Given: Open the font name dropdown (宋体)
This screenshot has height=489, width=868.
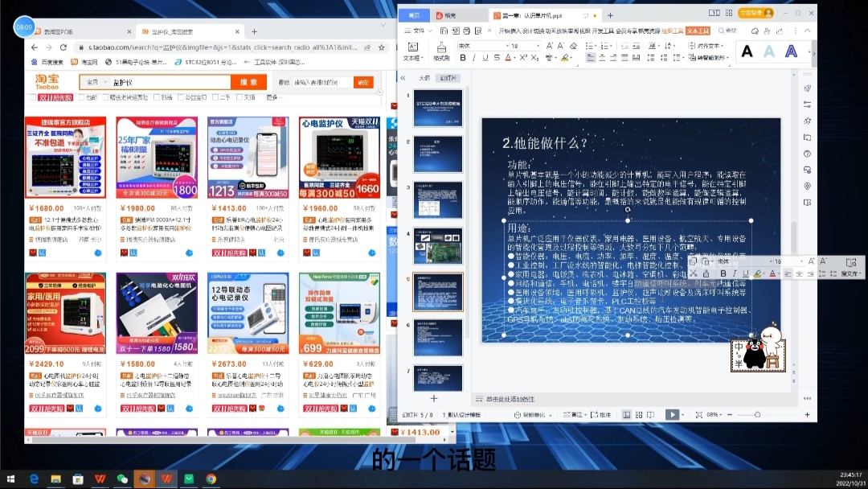Looking at the screenshot, I should point(507,46).
